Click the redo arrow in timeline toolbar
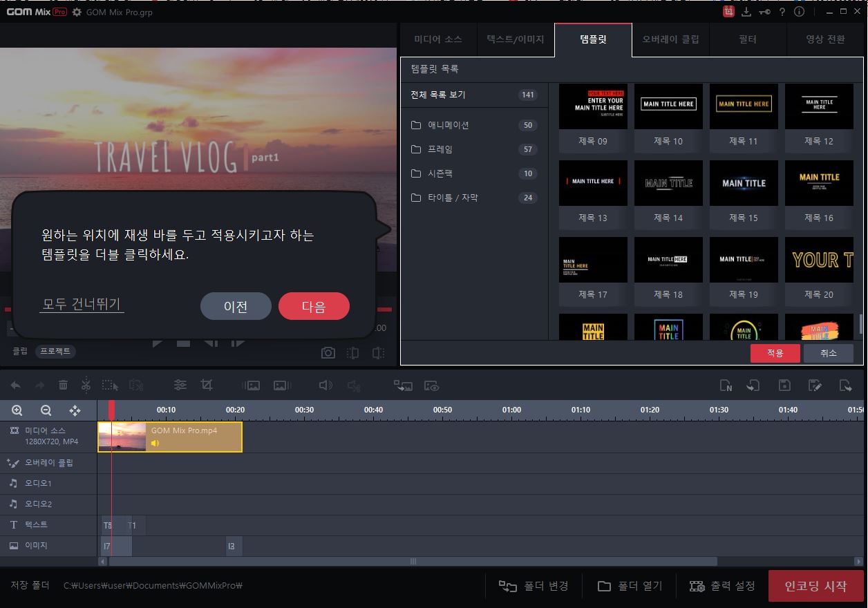The width and height of the screenshot is (868, 608). click(39, 386)
